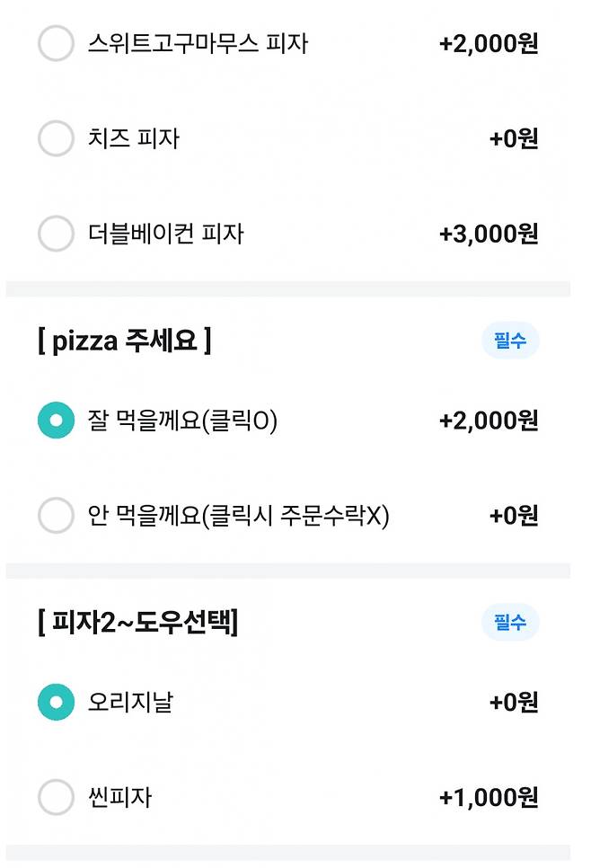Choose the 치즈 피자 radio button
This screenshot has height=868, width=591.
[56, 138]
